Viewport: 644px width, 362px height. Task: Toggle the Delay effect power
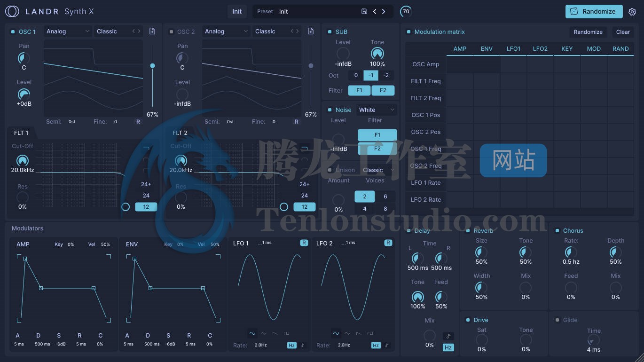(x=408, y=231)
